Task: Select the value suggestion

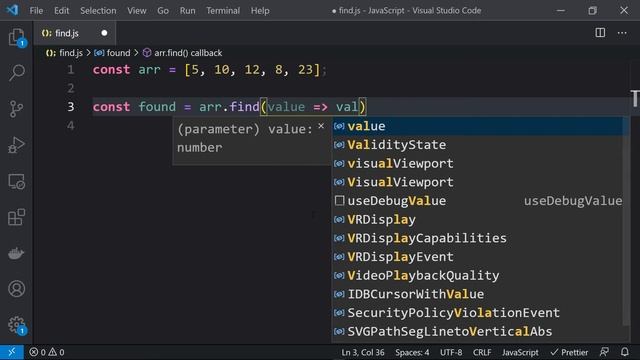Action: click(x=478, y=126)
